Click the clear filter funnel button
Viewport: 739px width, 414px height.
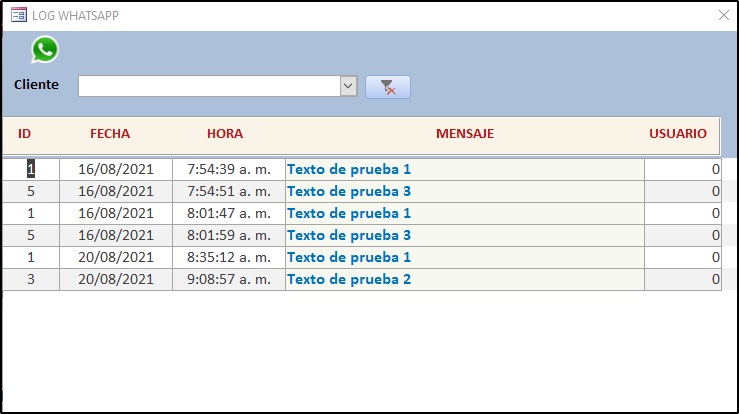[388, 87]
